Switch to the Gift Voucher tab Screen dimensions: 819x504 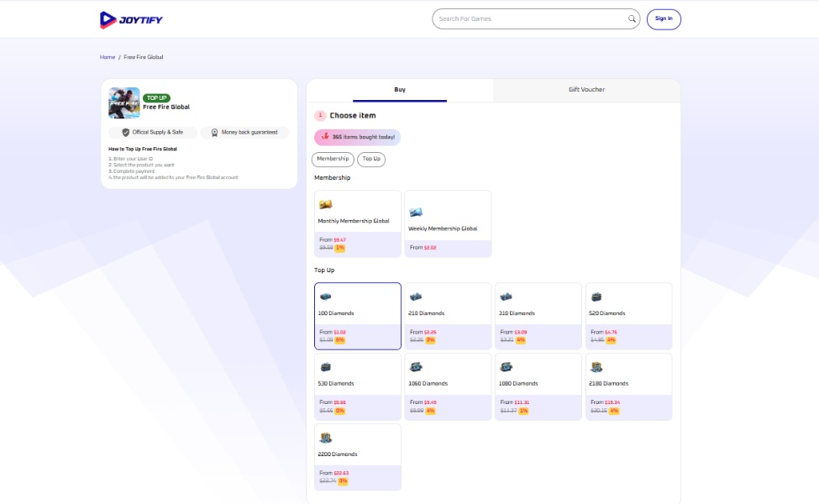[586, 90]
